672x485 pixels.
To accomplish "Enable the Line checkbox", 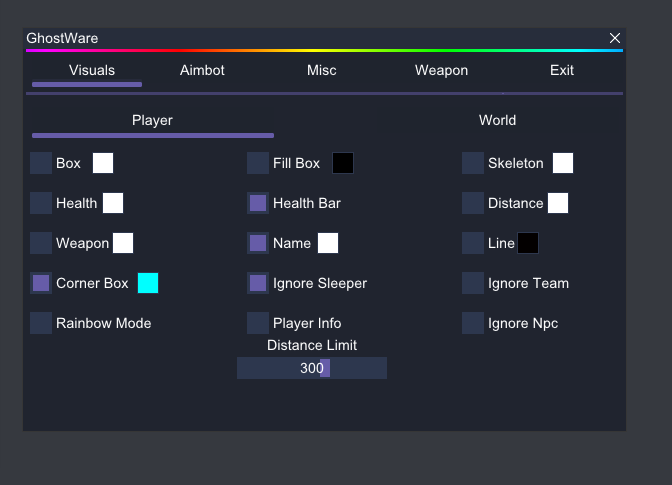I will coord(473,243).
